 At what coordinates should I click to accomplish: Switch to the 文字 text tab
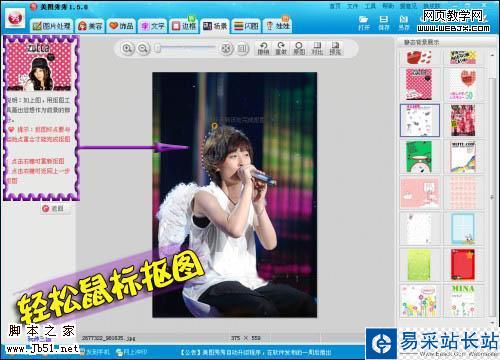tap(152, 26)
